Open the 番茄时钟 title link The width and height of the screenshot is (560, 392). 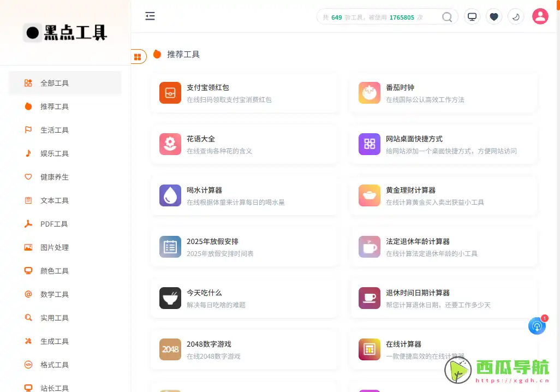click(x=400, y=87)
